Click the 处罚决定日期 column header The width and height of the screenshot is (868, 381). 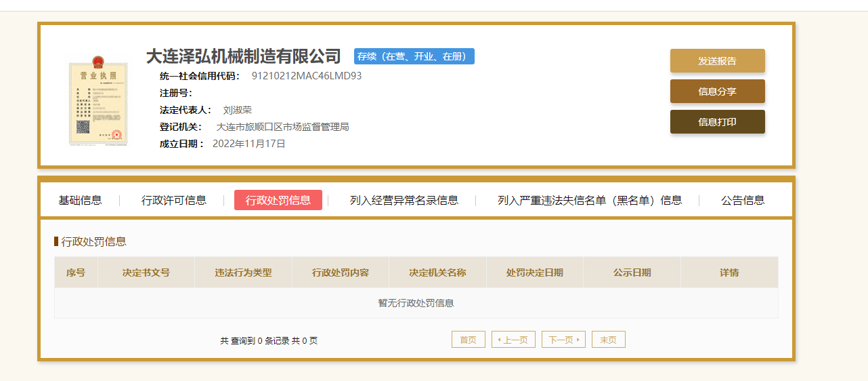(x=535, y=273)
